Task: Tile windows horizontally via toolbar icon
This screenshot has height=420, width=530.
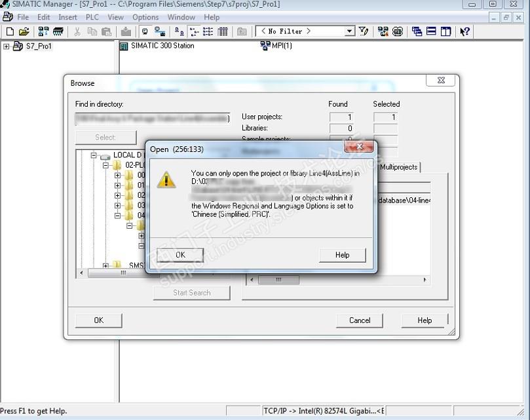Action: (431, 32)
